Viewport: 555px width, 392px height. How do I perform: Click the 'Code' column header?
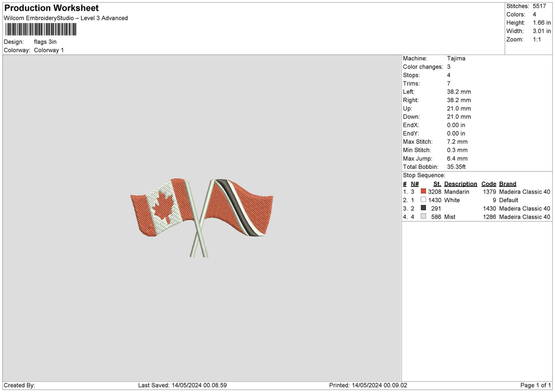click(x=488, y=184)
